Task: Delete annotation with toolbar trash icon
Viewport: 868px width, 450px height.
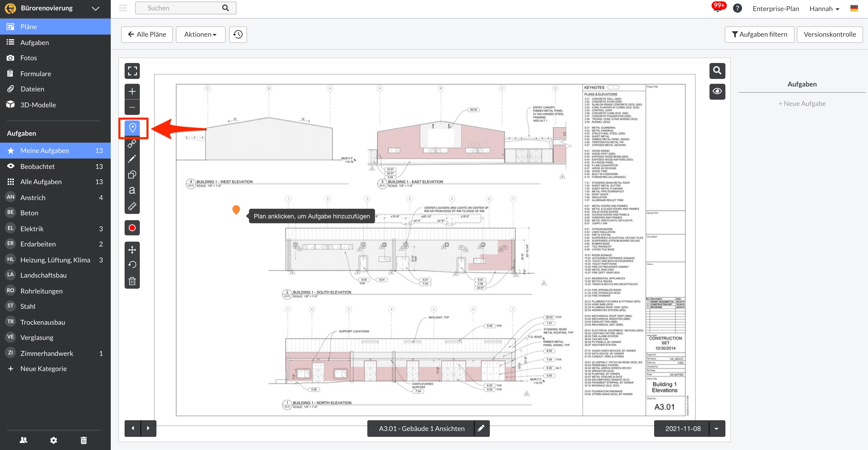Action: (132, 281)
